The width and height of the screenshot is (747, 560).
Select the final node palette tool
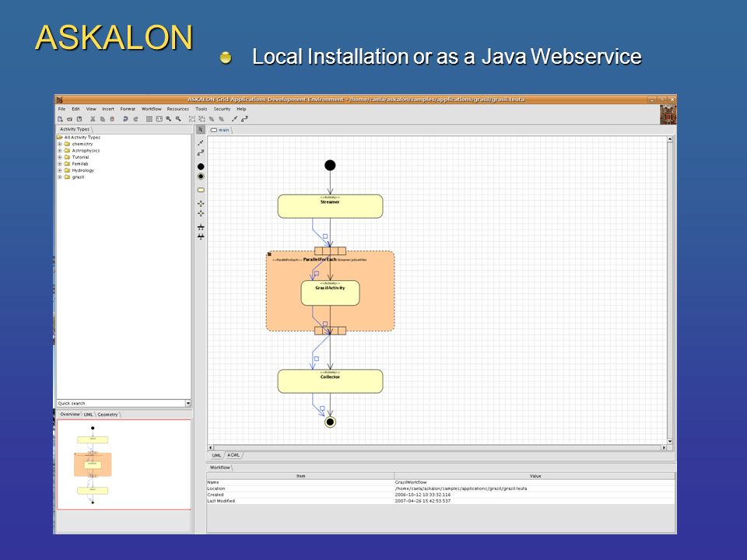tap(201, 177)
